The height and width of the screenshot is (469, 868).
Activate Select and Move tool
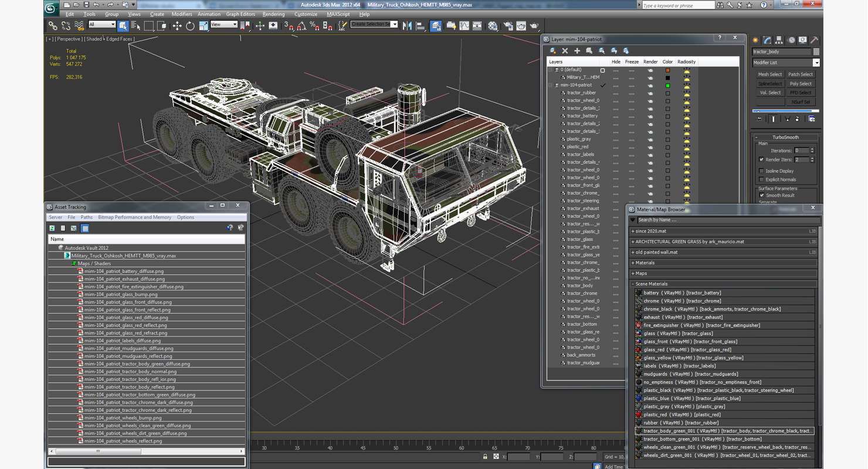(x=177, y=26)
